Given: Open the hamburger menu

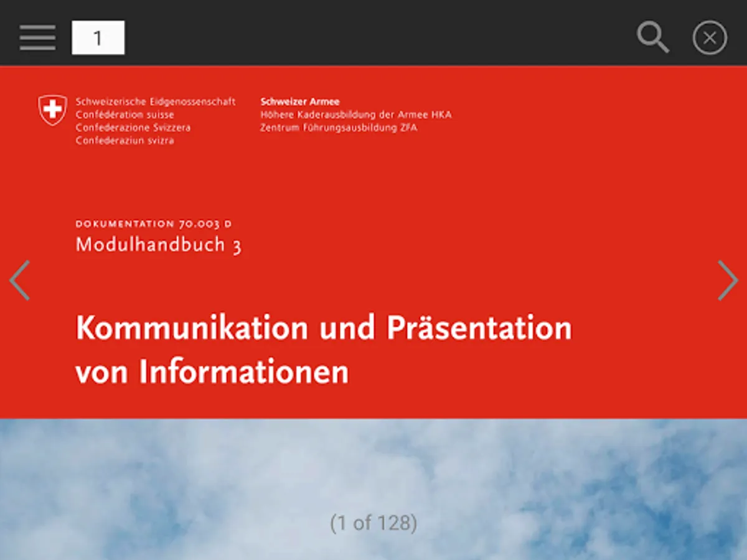Looking at the screenshot, I should click(37, 38).
